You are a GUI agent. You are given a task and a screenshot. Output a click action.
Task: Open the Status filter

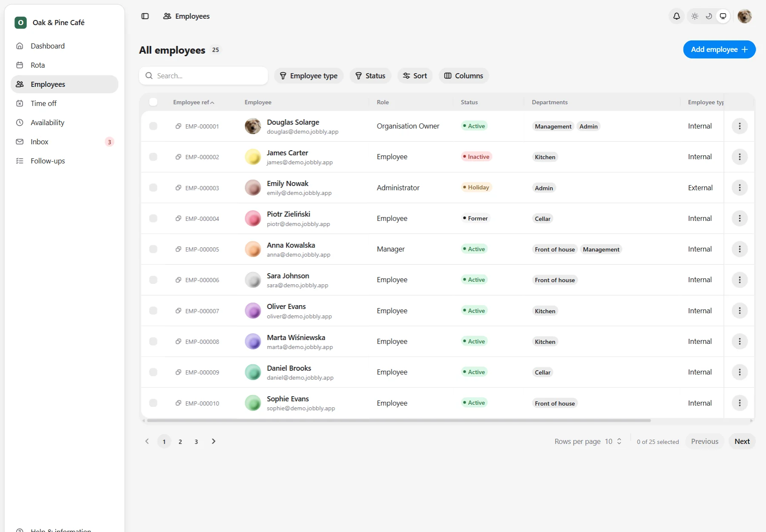[x=370, y=76]
